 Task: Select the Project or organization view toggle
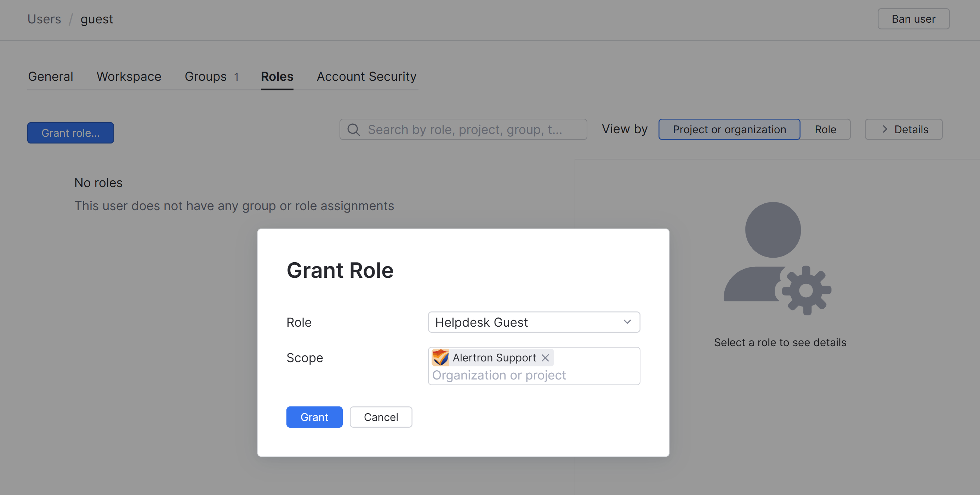coord(729,129)
